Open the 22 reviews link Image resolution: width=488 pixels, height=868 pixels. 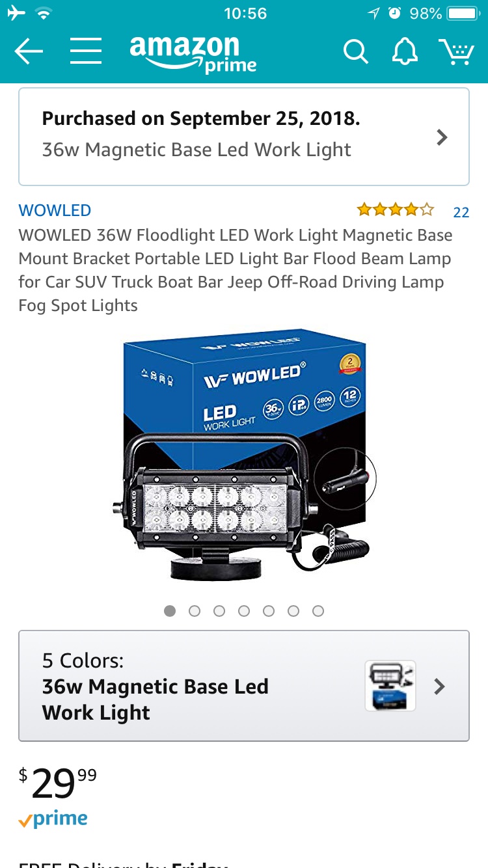[x=461, y=212]
